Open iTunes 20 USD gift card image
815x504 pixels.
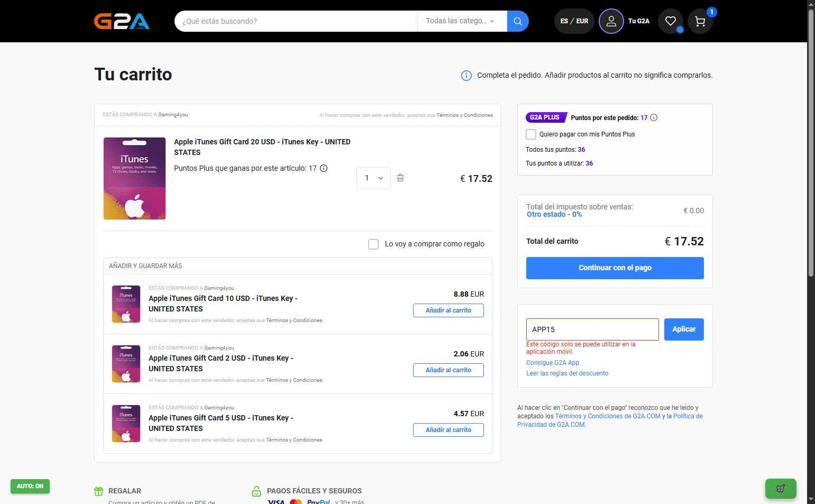tap(134, 178)
